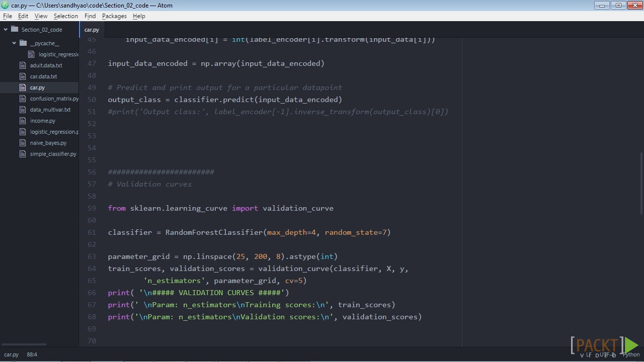Open data_multivar.txt in the tree view
This screenshot has width=644, height=362.
tap(50, 110)
